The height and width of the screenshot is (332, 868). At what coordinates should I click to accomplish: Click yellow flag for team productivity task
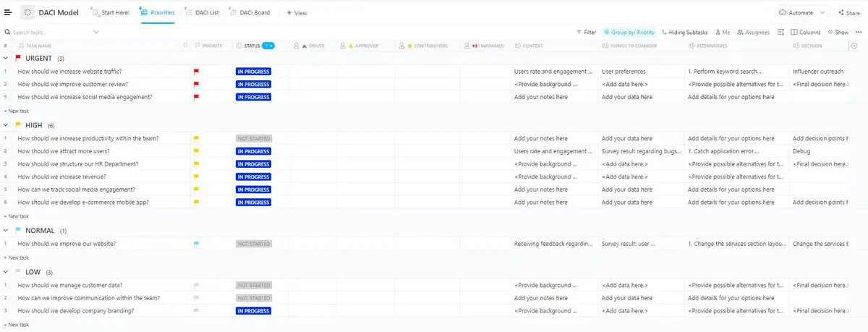(196, 138)
